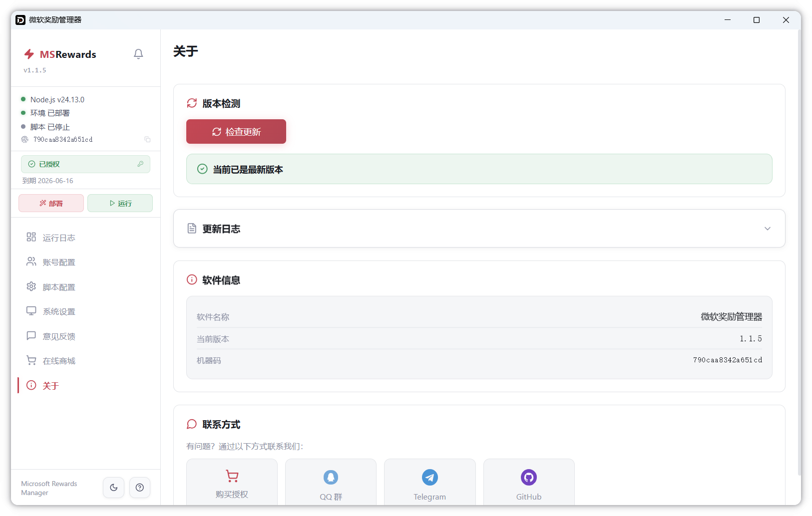Click 微软奖励管理器 name value in 软件信息
The height and width of the screenshot is (516, 812).
click(x=732, y=317)
